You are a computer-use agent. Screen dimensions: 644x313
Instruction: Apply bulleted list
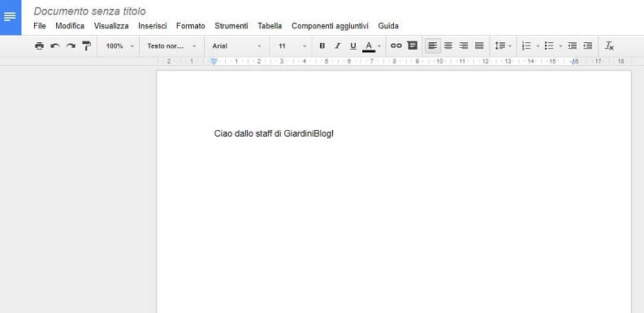549,46
